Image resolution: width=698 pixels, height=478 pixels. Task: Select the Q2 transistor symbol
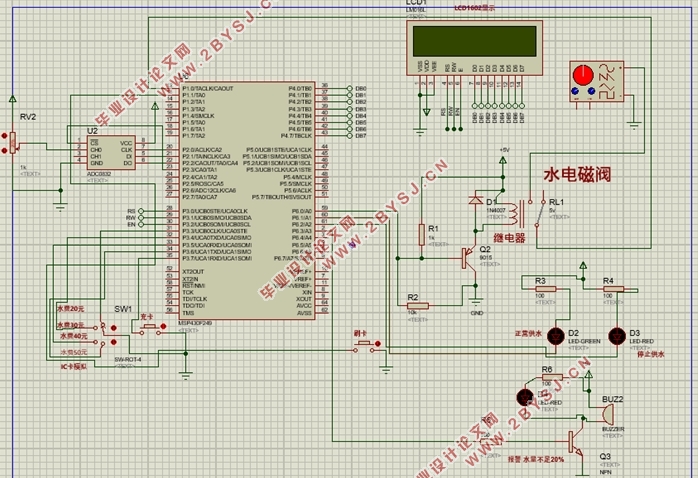(469, 259)
